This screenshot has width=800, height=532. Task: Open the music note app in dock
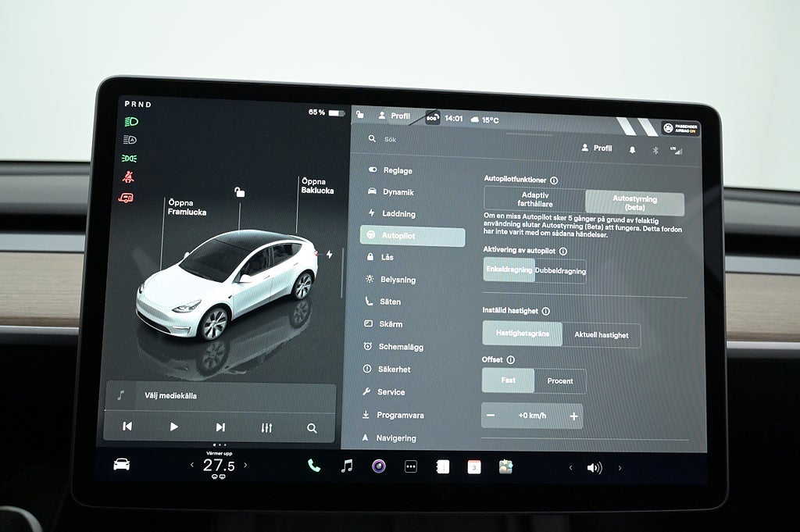(x=347, y=466)
